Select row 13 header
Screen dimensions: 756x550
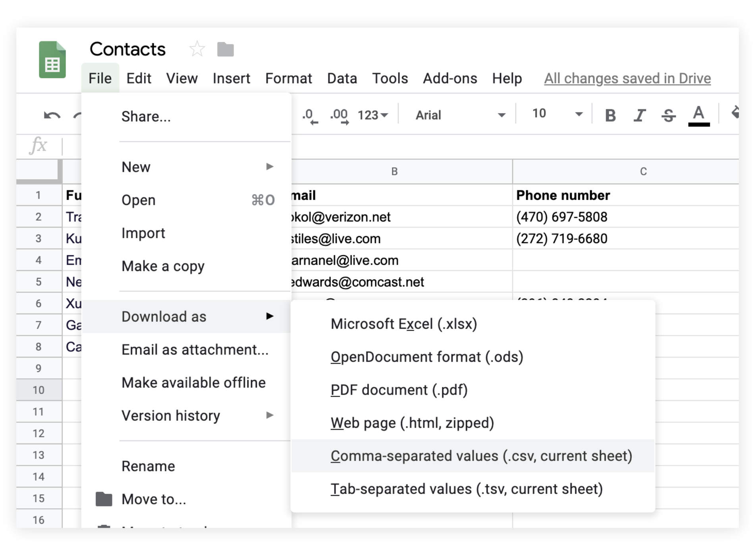tap(39, 455)
